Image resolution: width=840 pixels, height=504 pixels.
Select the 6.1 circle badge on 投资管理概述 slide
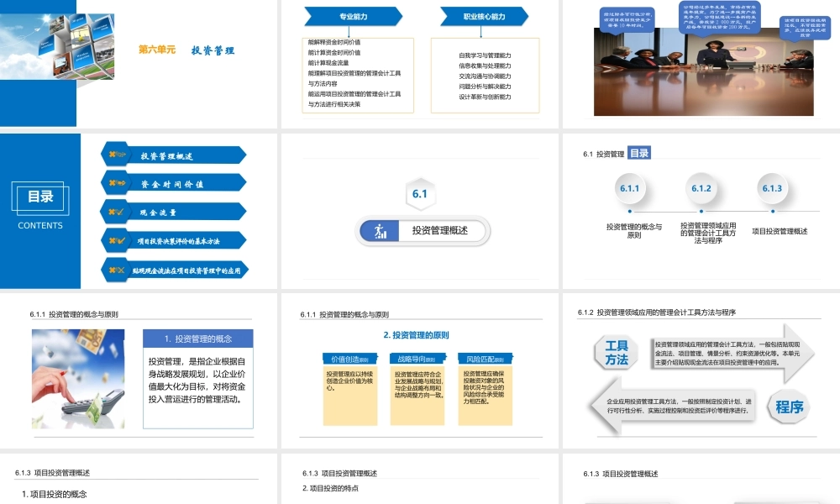coord(420,193)
